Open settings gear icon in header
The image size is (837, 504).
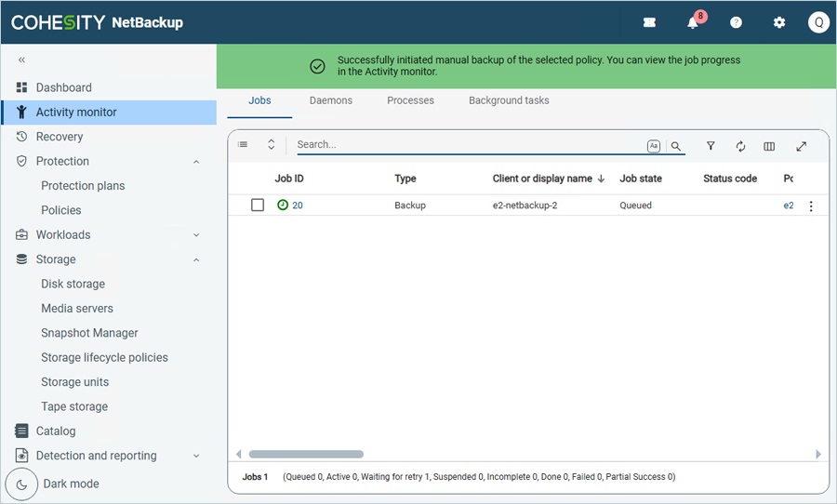(x=779, y=22)
